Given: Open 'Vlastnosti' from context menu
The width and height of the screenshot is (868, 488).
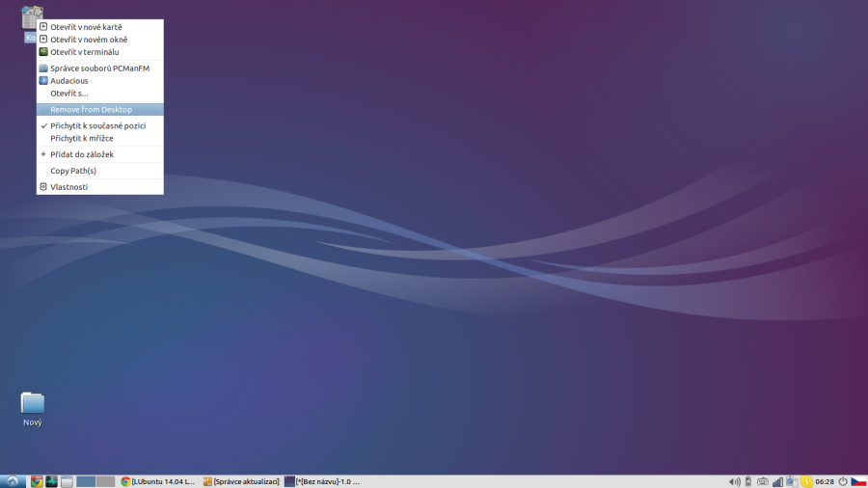Looking at the screenshot, I should pyautogui.click(x=99, y=187).
